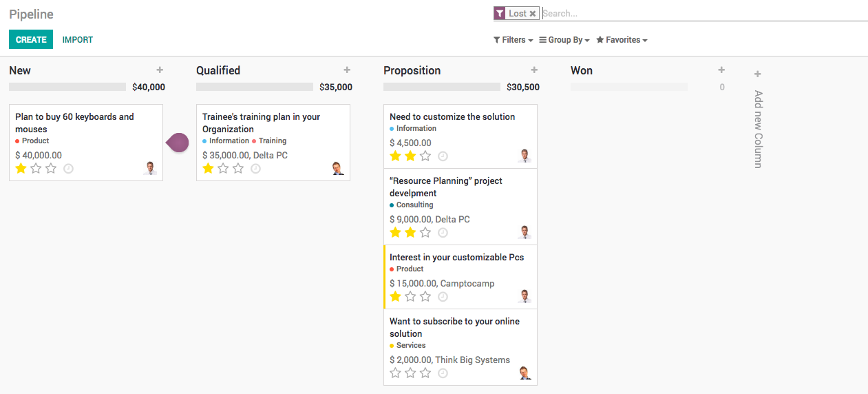
Task: Add a quick opportunity in Proposition column
Action: tap(534, 70)
